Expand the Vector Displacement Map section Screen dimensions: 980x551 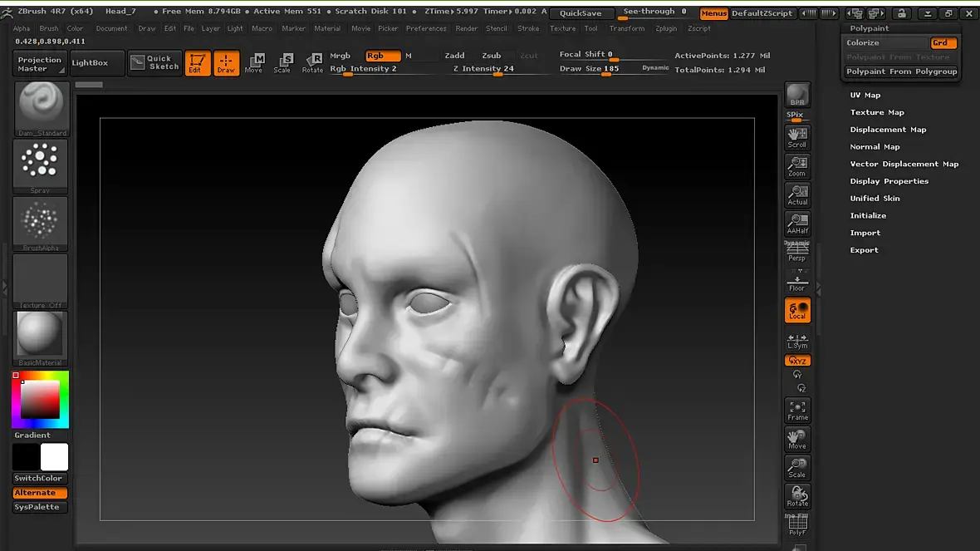904,164
